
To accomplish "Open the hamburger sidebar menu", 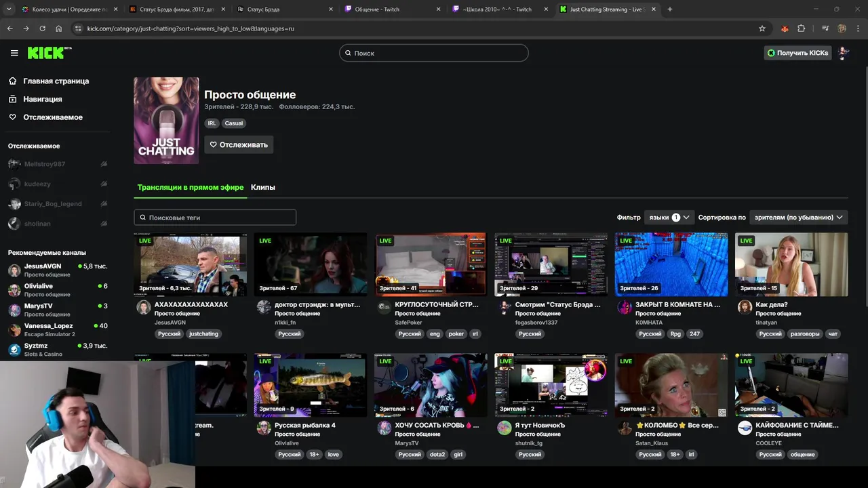I will point(14,53).
